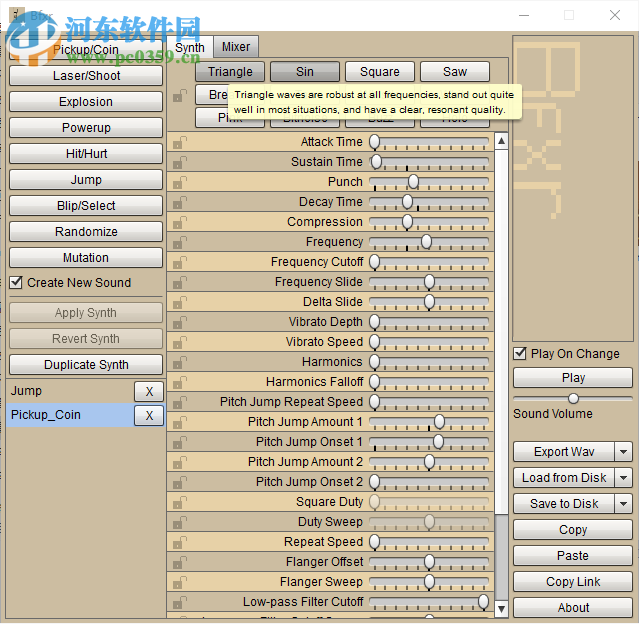This screenshot has height=624, width=639.
Task: Open the About dialog
Action: pos(573,608)
